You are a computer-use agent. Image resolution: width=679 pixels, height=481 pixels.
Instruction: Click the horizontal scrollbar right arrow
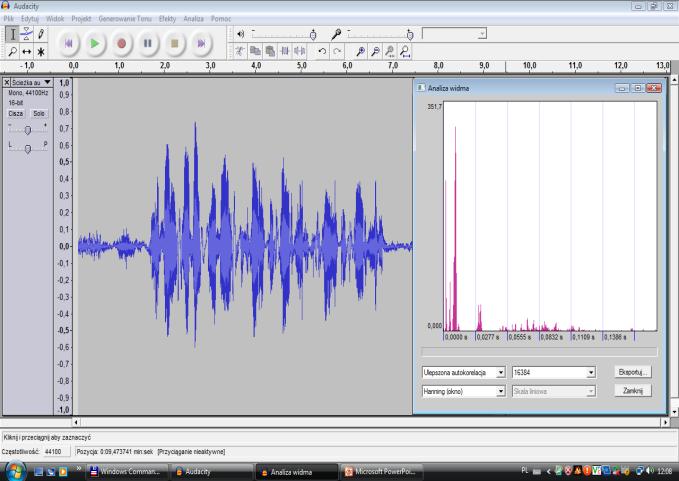pos(665,422)
